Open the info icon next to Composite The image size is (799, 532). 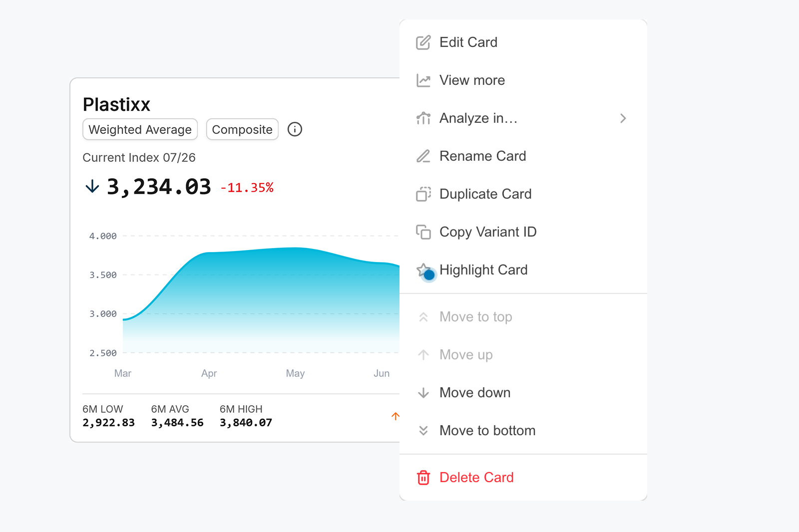click(295, 129)
